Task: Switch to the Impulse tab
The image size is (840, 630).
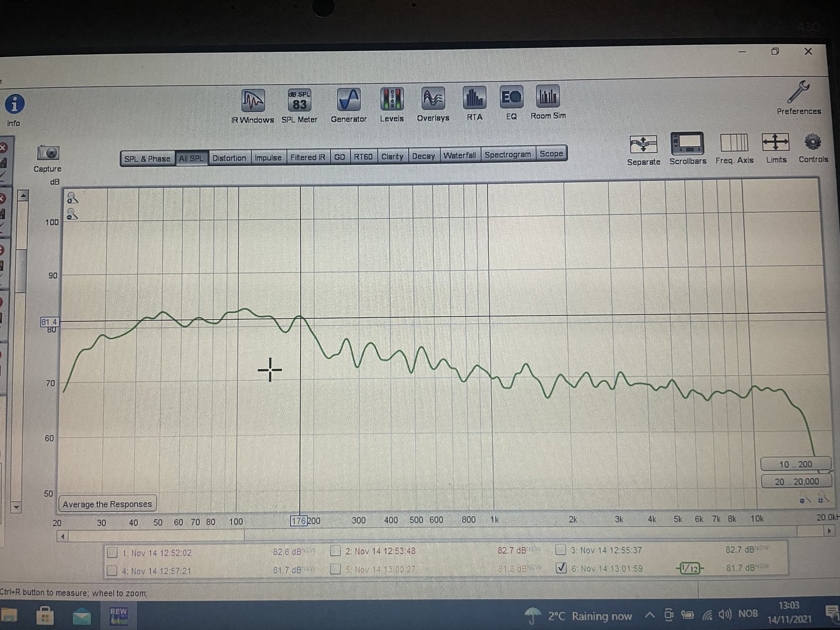Action: 268,157
